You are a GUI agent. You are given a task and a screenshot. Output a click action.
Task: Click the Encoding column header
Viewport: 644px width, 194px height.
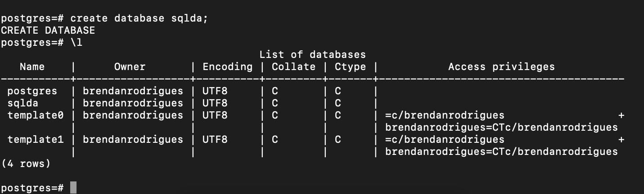pos(227,67)
